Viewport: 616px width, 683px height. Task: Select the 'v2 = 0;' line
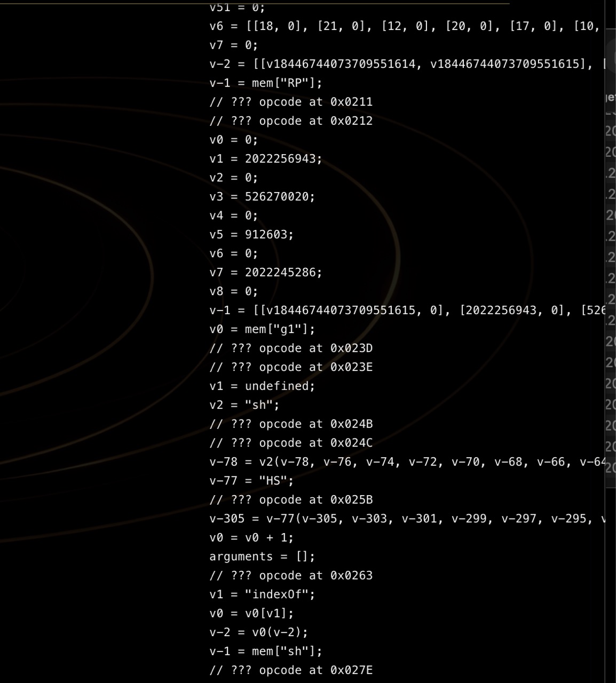click(x=233, y=178)
